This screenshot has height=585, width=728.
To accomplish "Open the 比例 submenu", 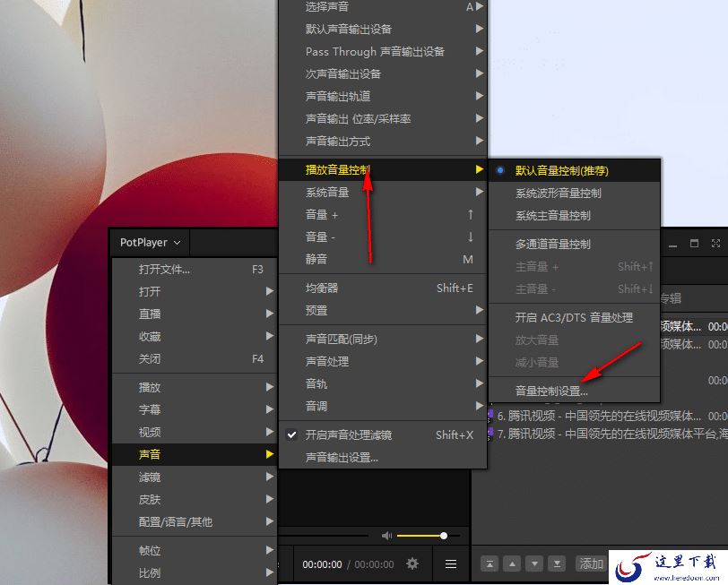I will [195, 573].
